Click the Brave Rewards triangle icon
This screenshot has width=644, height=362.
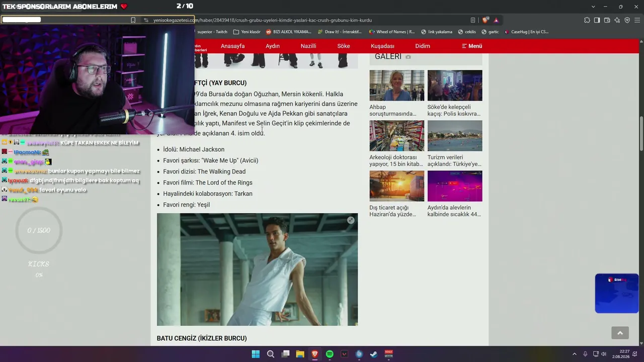pos(496,20)
